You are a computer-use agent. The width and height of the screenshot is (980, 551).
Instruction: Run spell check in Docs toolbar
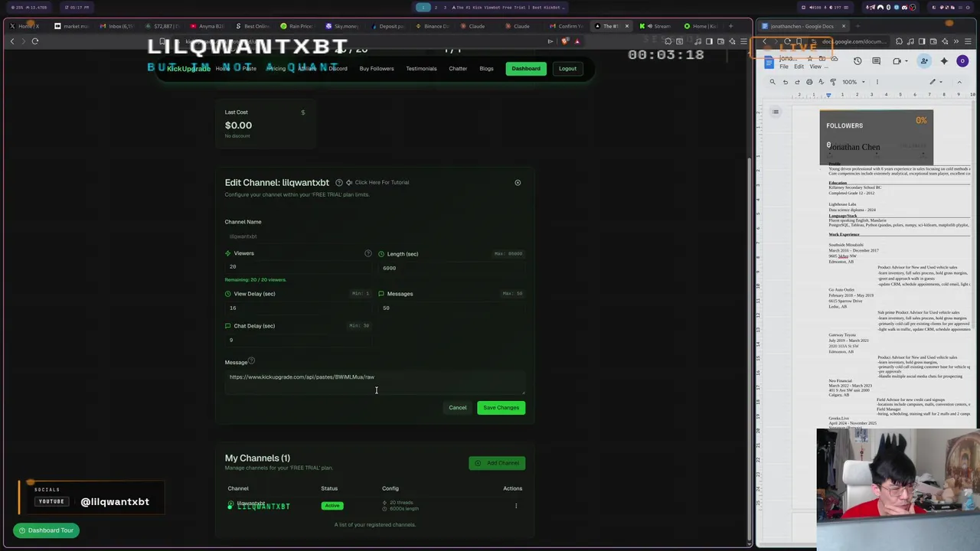(x=822, y=82)
